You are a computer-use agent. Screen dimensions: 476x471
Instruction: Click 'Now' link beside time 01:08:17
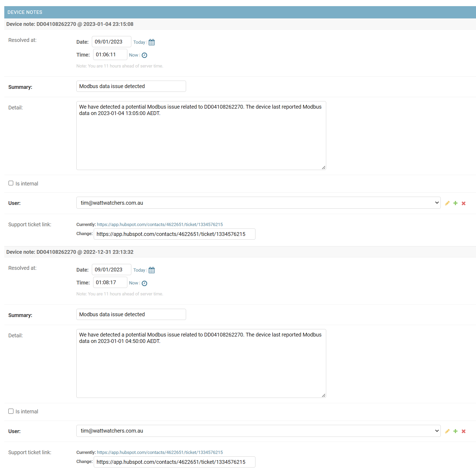pyautogui.click(x=133, y=283)
